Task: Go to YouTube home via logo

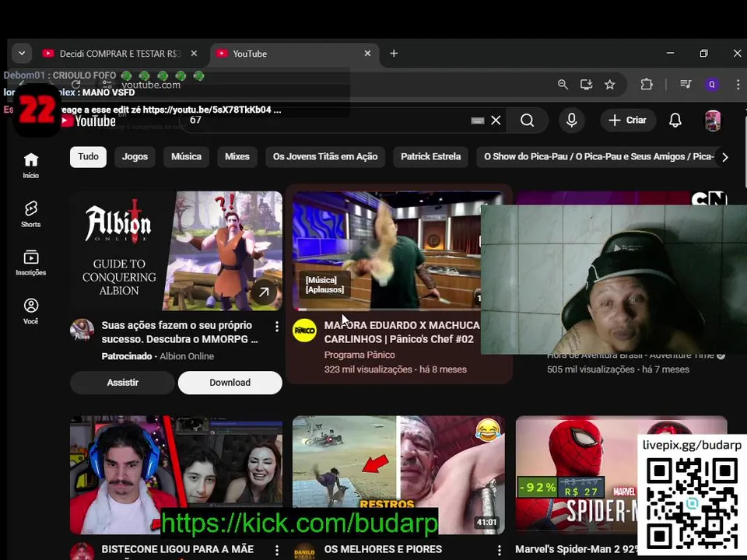Action: pos(89,121)
